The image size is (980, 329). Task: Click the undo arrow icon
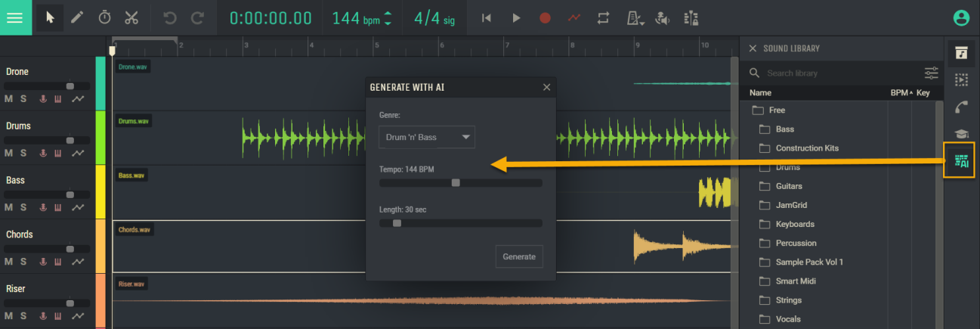click(170, 17)
